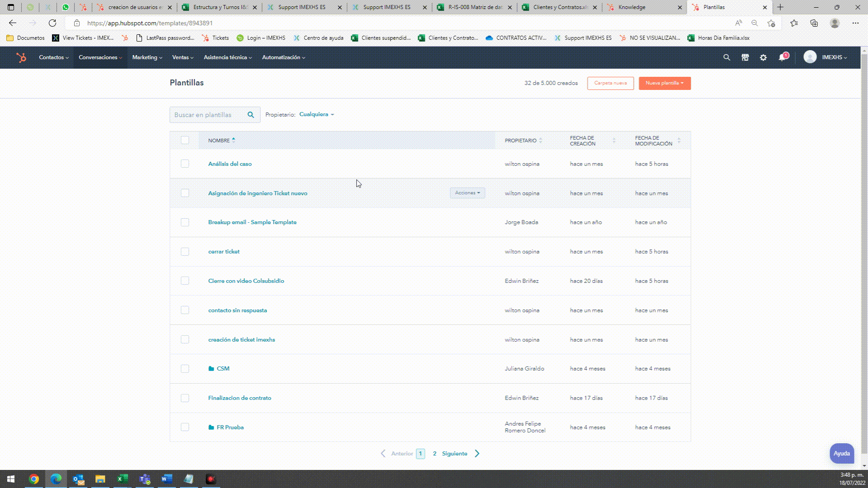Image resolution: width=868 pixels, height=488 pixels.
Task: Reload the browser page
Action: 52,23
